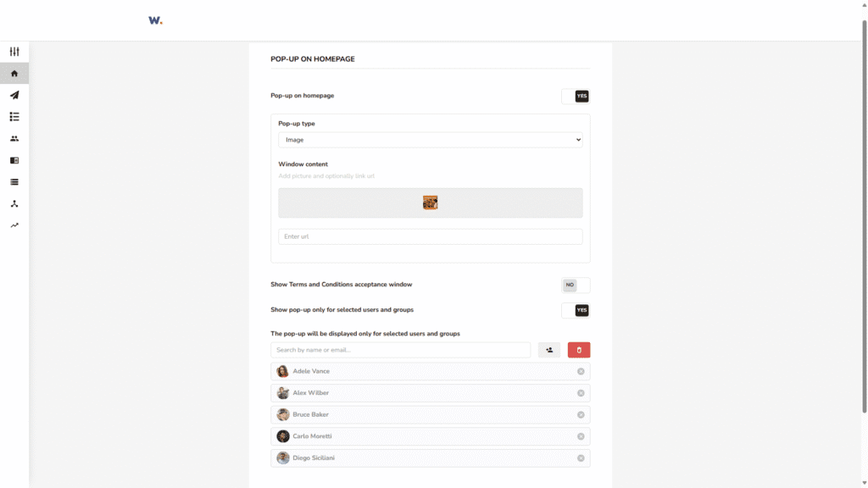Image resolution: width=868 pixels, height=488 pixels.
Task: Click the home icon in sidebar
Action: 14,74
